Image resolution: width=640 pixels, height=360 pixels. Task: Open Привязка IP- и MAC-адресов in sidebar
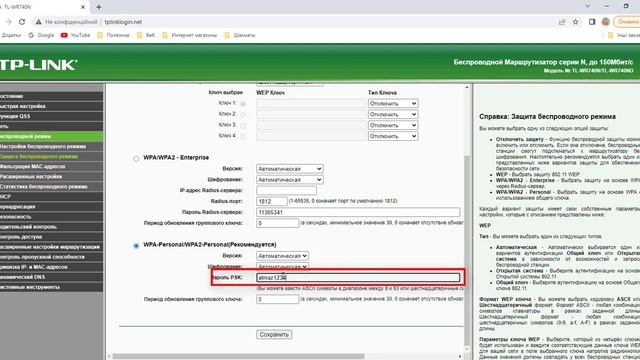pos(51,267)
